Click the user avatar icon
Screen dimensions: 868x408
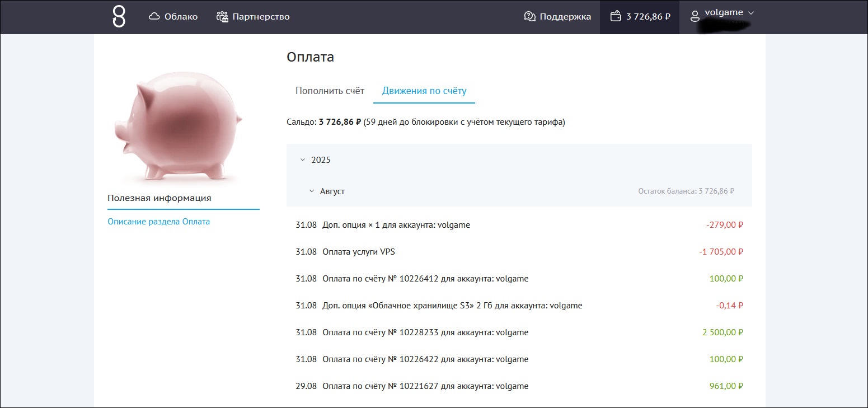pyautogui.click(x=696, y=17)
